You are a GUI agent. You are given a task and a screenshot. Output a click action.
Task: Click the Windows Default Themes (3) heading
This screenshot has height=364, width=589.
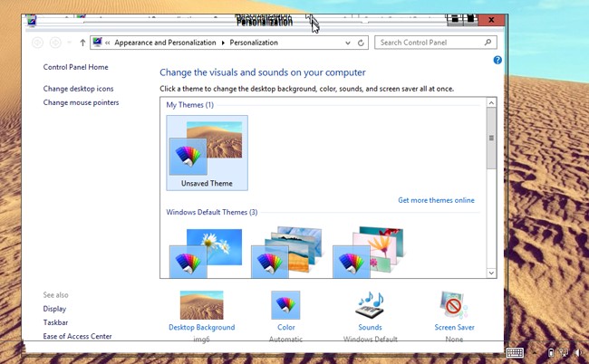coord(212,213)
